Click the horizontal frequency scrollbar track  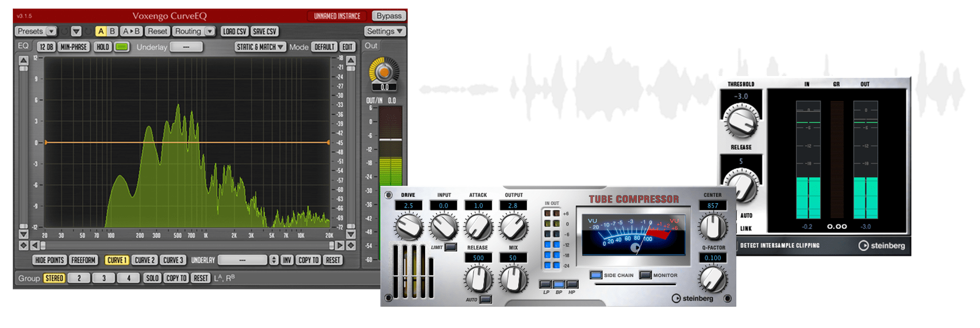pyautogui.click(x=187, y=245)
